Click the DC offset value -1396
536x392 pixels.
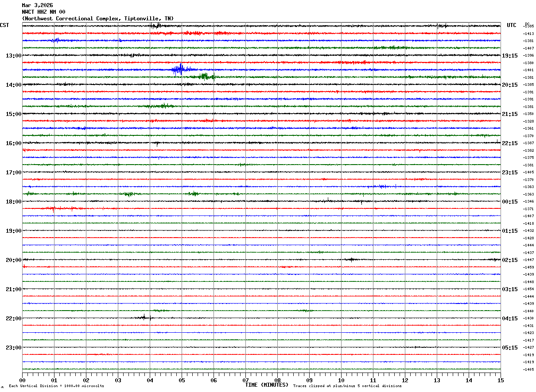(x=528, y=55)
